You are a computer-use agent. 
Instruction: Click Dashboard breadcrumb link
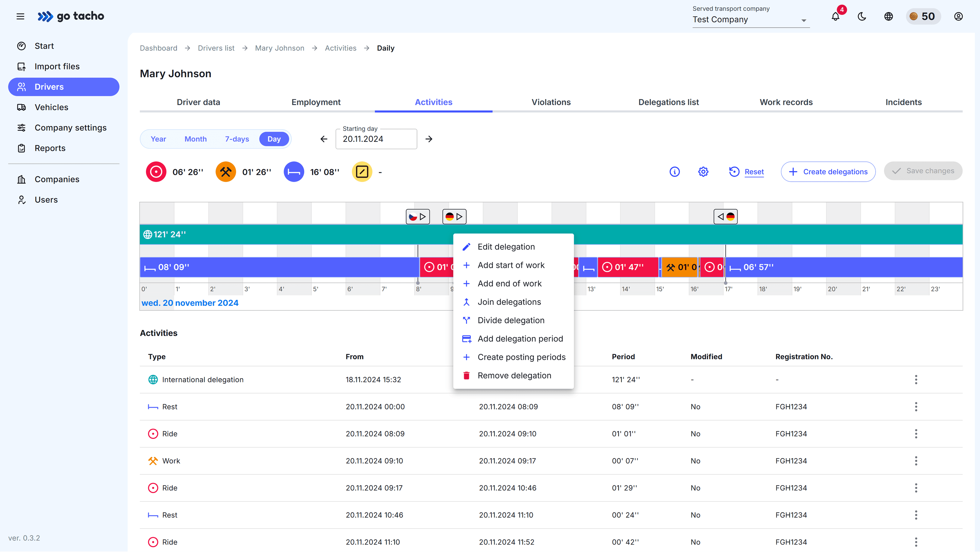click(159, 48)
